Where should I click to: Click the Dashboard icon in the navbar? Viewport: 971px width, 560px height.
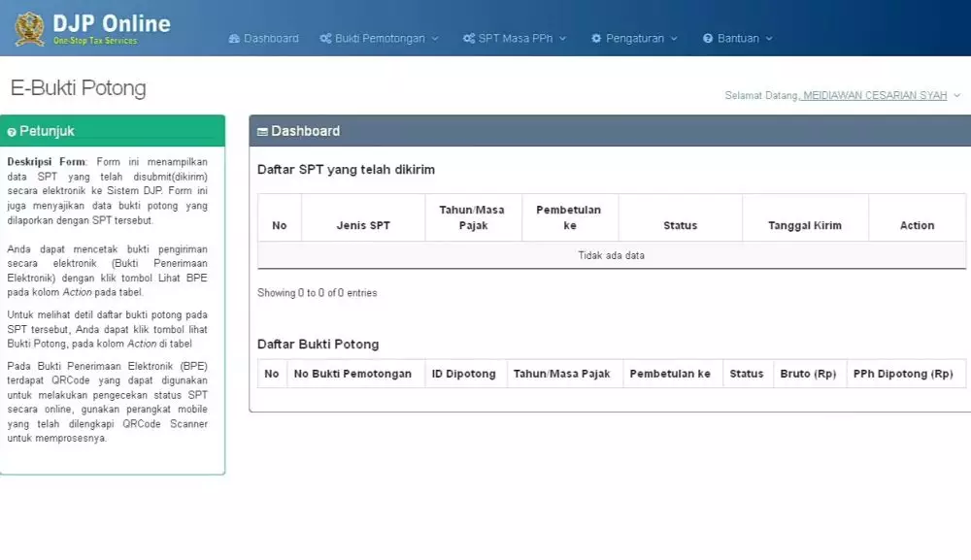[x=234, y=39]
